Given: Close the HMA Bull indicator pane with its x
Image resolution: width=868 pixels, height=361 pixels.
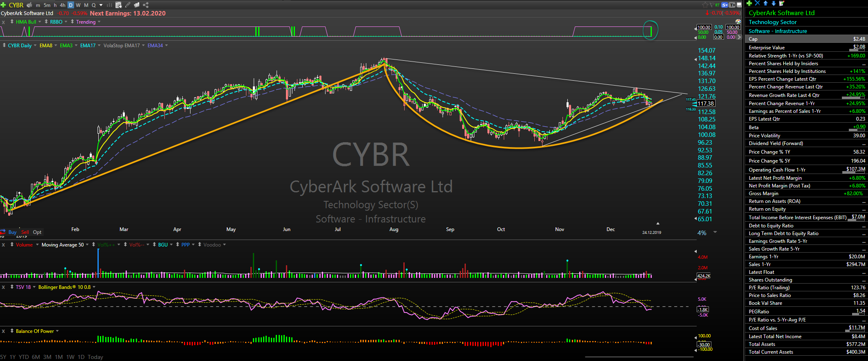Looking at the screenshot, I should click(3, 22).
